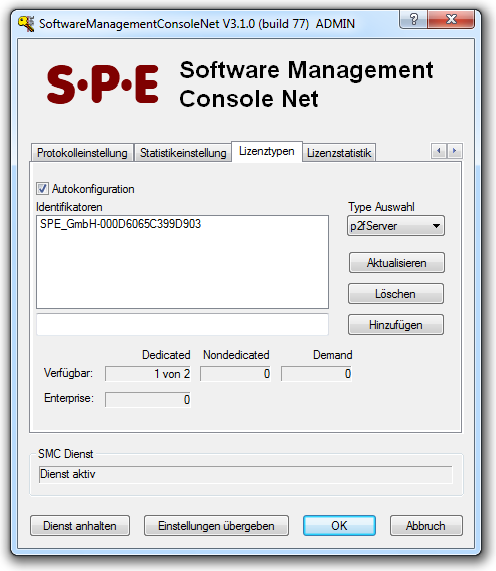Image resolution: width=496 pixels, height=571 pixels.
Task: Select identifier SPE_GmbH-000D6065C399D903
Action: [x=120, y=224]
